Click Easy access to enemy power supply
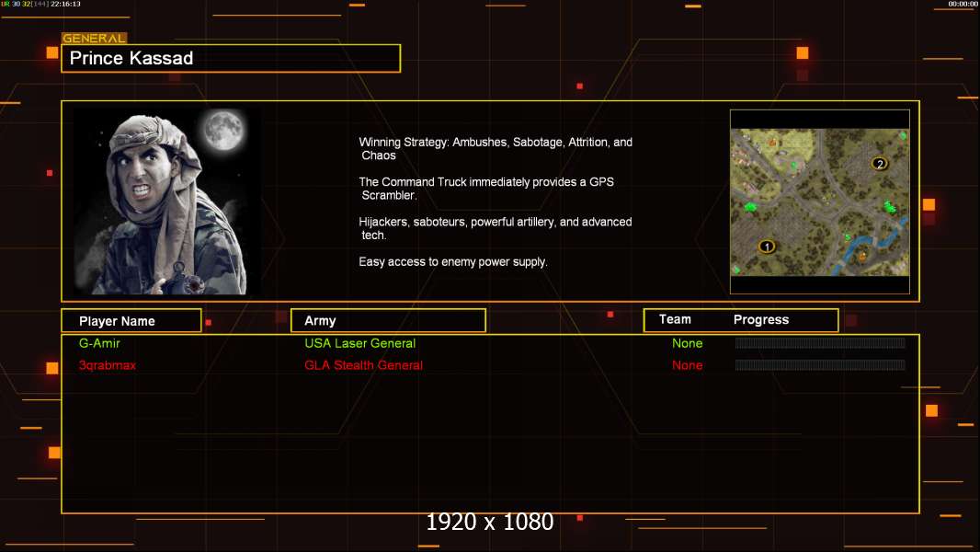The image size is (980, 552). (x=453, y=262)
